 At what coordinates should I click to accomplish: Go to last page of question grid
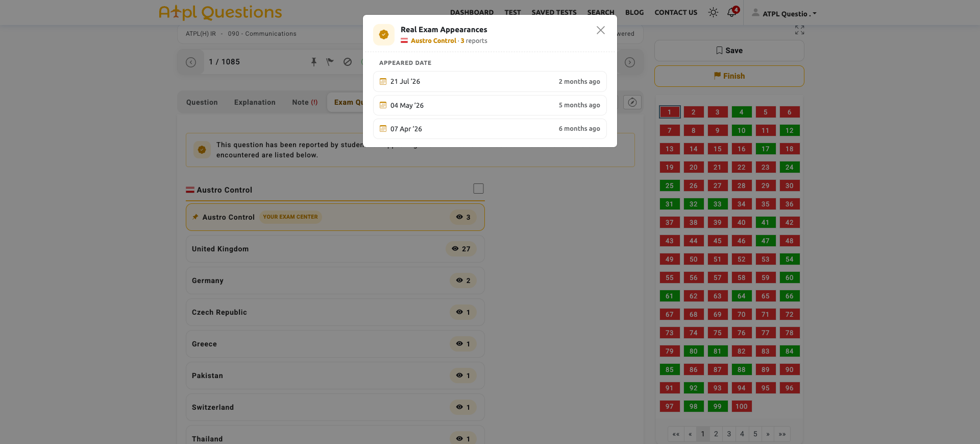point(782,434)
